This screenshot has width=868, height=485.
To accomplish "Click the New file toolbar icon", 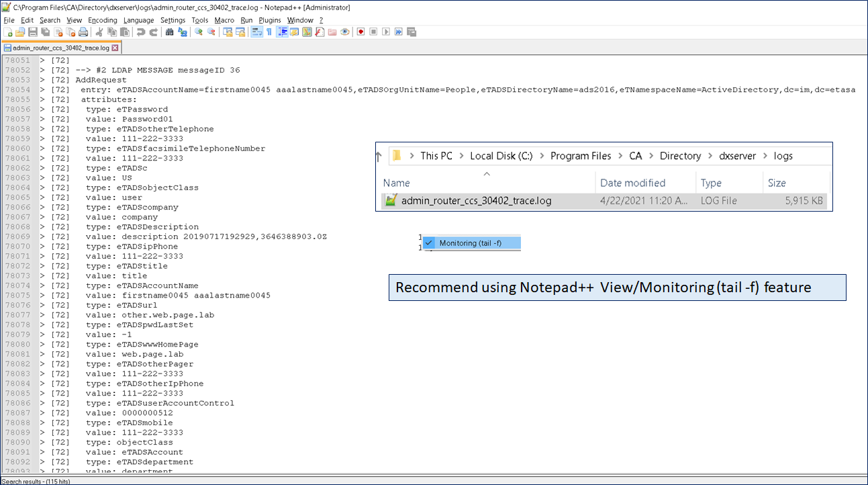I will [9, 32].
